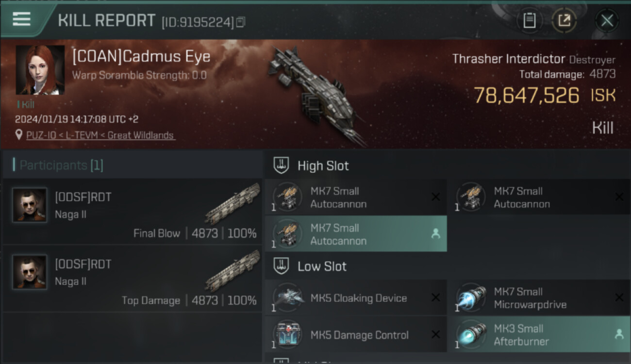Click the share export icon
This screenshot has width=631, height=364.
(x=564, y=20)
